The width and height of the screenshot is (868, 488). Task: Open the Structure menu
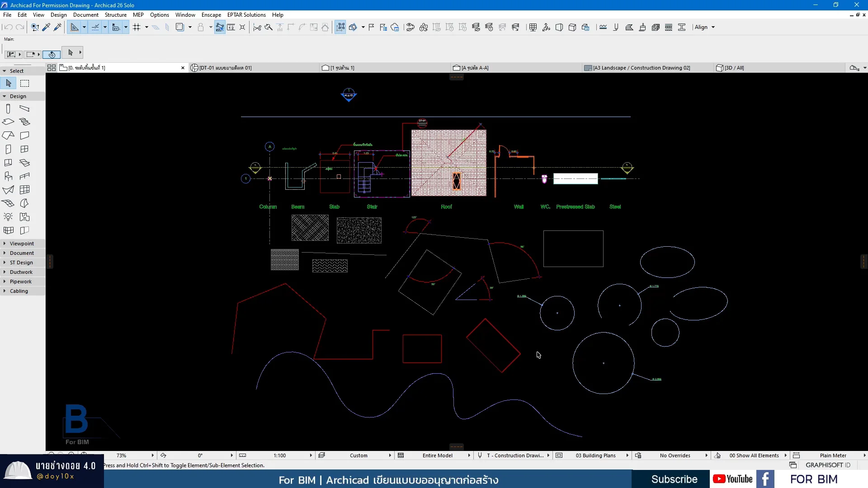coord(116,14)
